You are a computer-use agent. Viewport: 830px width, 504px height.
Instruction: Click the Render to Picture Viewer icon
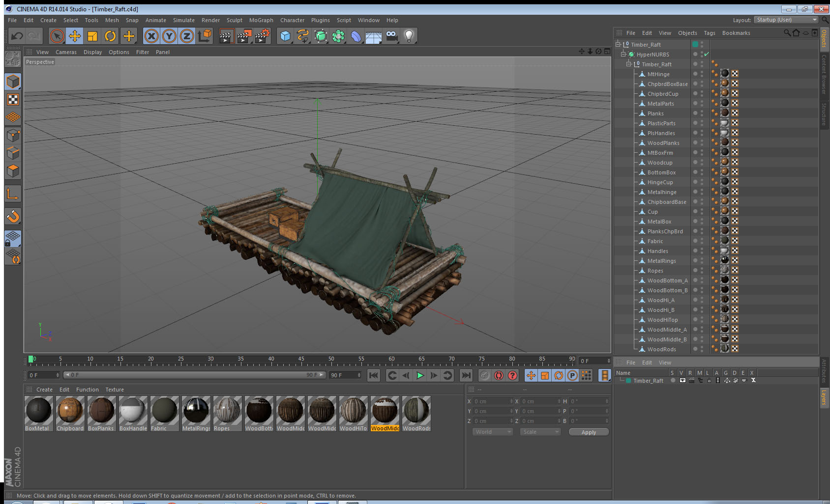click(244, 36)
